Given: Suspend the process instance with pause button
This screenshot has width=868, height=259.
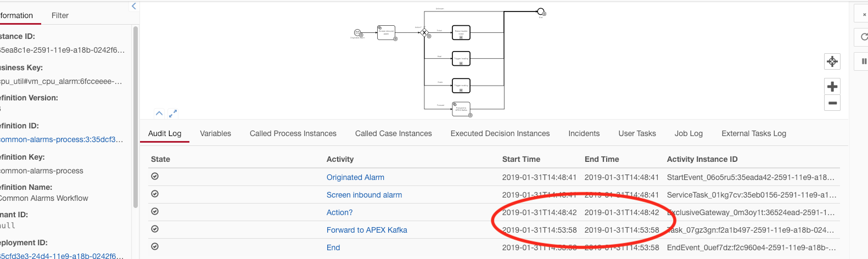Looking at the screenshot, I should (x=864, y=61).
